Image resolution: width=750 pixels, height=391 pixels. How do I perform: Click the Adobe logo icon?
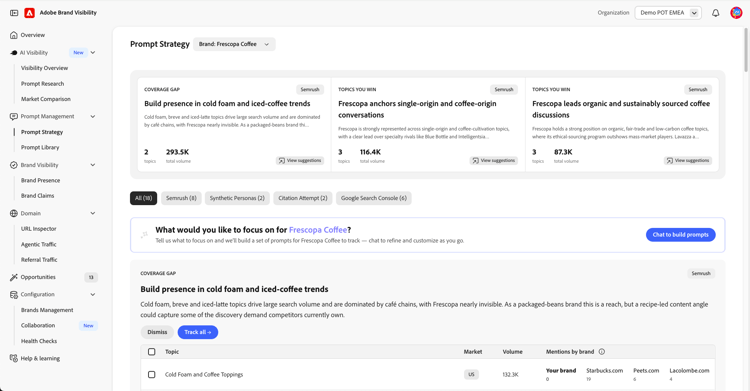pyautogui.click(x=30, y=13)
